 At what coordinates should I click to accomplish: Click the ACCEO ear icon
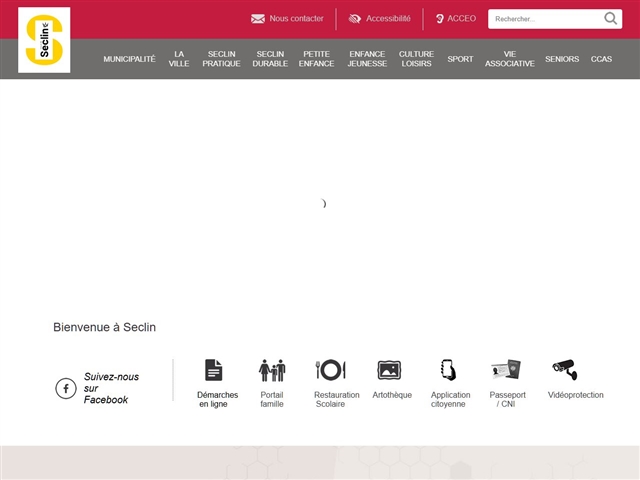(440, 19)
